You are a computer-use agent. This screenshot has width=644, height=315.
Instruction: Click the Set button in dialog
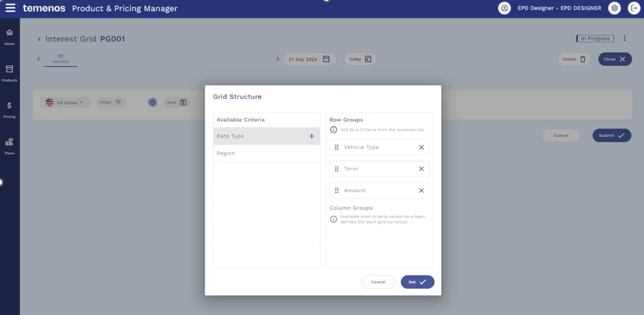click(x=417, y=282)
